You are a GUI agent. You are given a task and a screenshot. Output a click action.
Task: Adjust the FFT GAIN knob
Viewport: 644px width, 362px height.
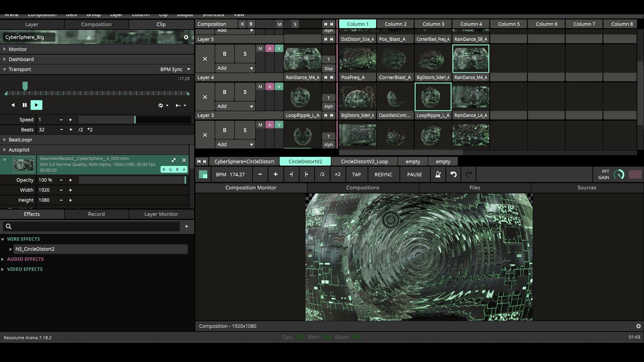[x=619, y=175]
